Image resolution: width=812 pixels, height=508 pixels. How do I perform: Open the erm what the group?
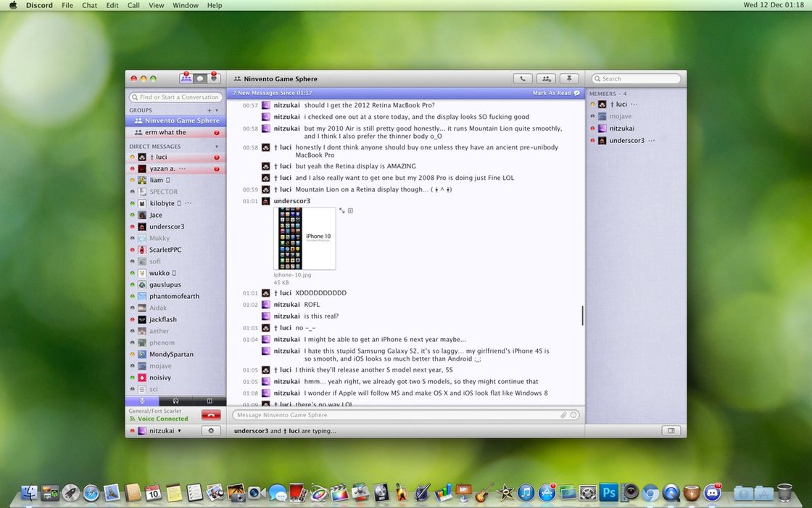[165, 132]
